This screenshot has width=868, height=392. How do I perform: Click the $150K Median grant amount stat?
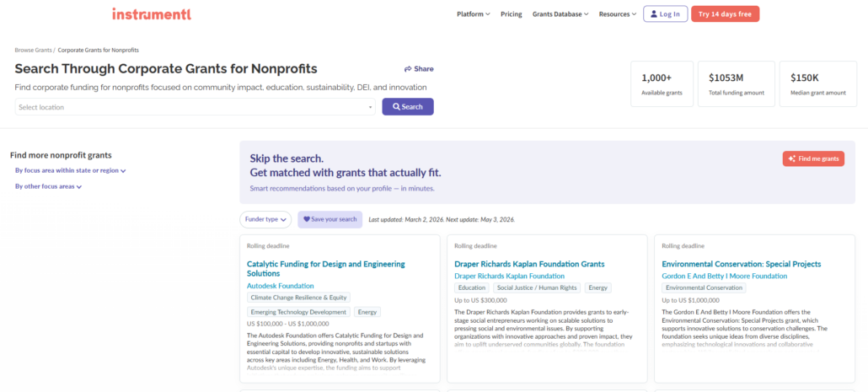point(818,83)
